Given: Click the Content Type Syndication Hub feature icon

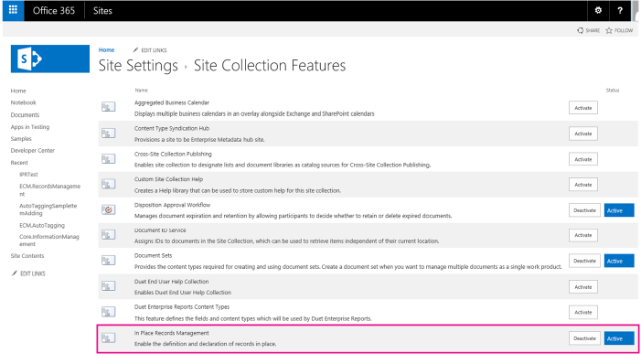Looking at the screenshot, I should (x=108, y=133).
